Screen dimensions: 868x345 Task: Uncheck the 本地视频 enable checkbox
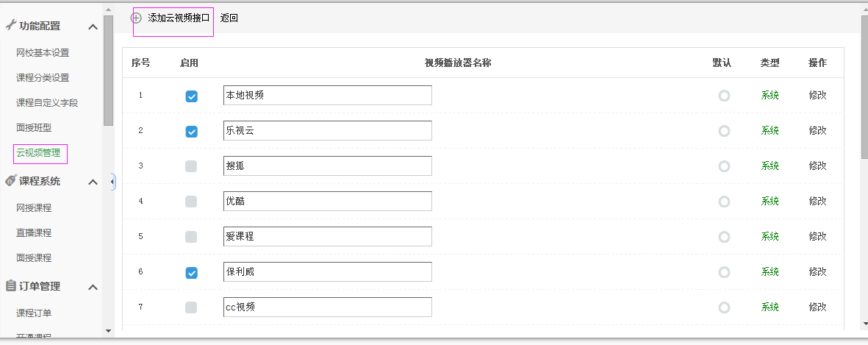[x=191, y=96]
